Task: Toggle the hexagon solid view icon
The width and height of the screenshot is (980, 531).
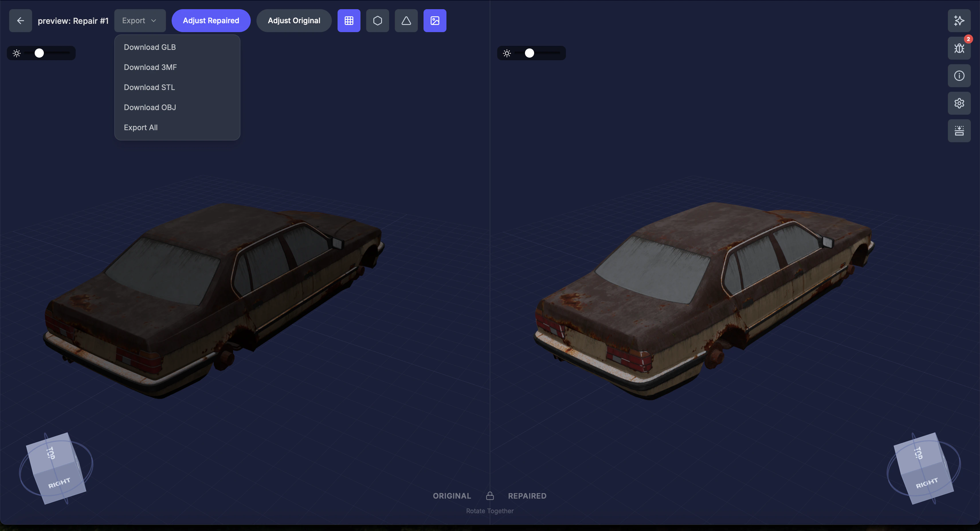Action: coord(377,21)
